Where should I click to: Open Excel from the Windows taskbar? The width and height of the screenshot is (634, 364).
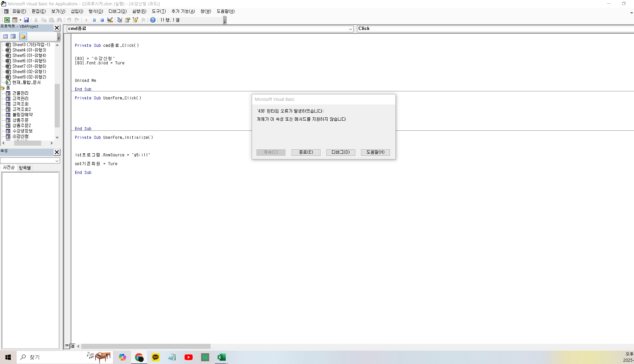[221, 357]
